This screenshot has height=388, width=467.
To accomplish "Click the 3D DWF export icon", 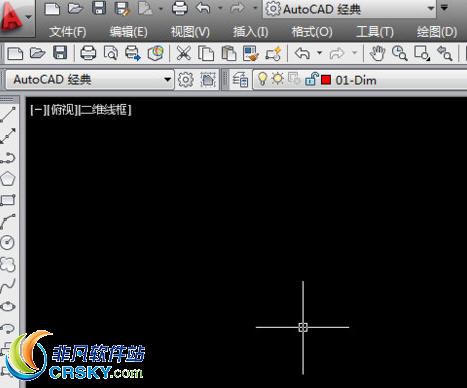I will click(x=156, y=53).
